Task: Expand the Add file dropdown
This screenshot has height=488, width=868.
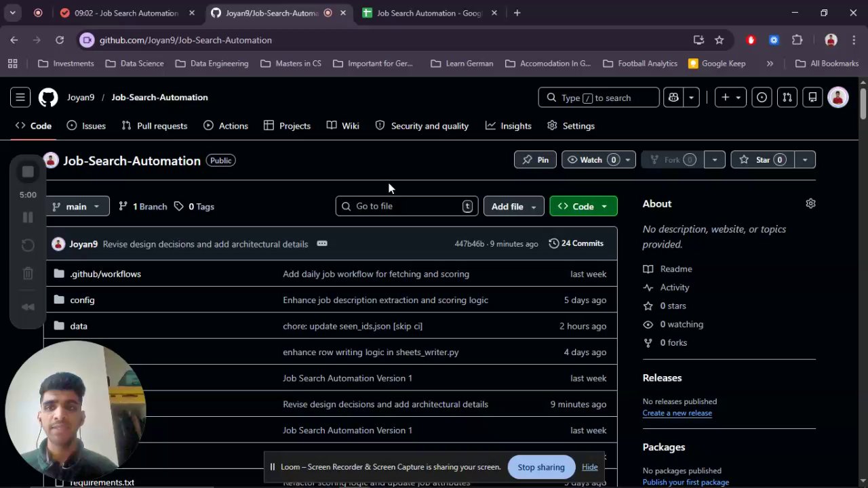Action: click(513, 206)
